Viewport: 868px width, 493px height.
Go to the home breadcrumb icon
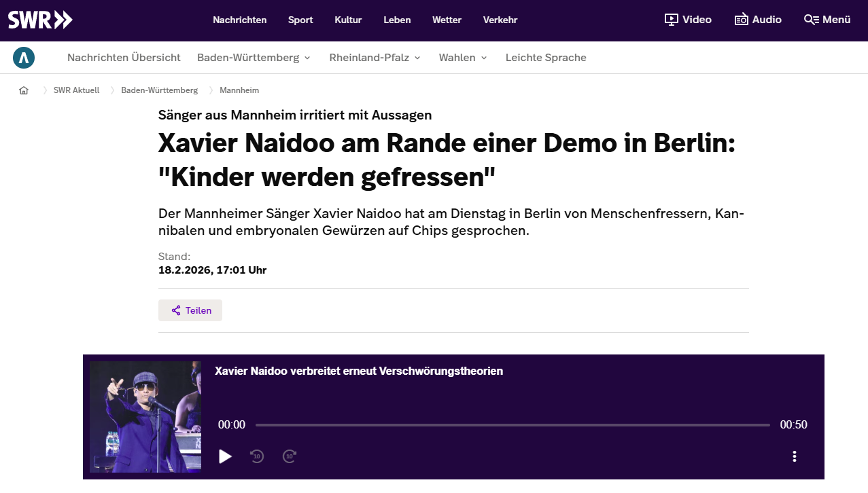click(24, 90)
